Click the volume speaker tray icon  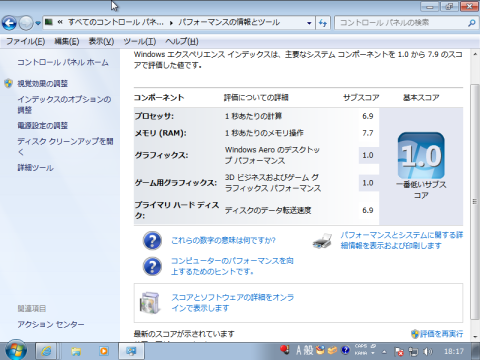[428, 351]
